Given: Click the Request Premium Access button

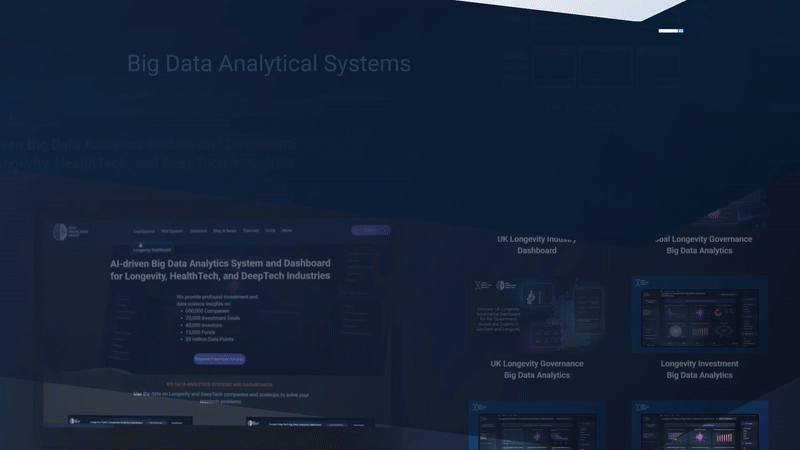Looking at the screenshot, I should click(x=219, y=359).
